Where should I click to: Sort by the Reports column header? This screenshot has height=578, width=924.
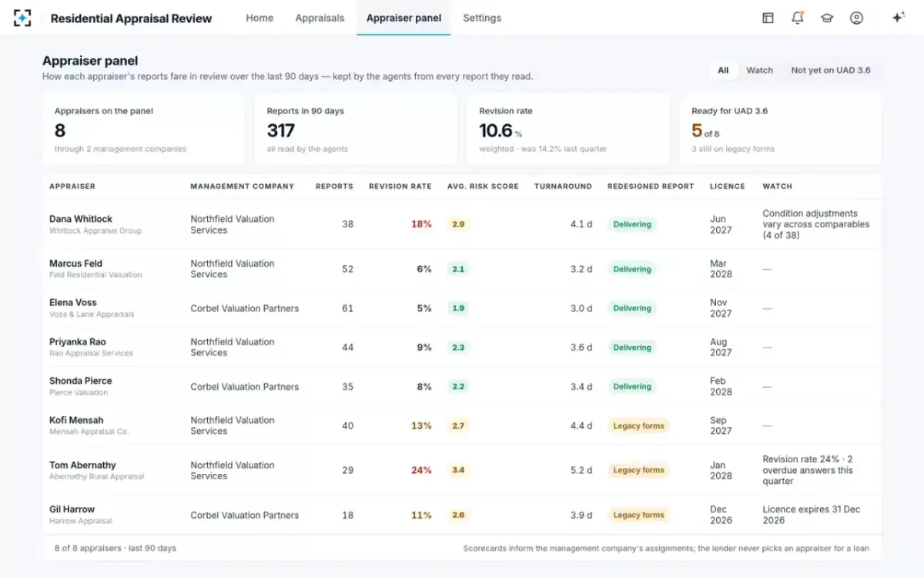click(334, 187)
